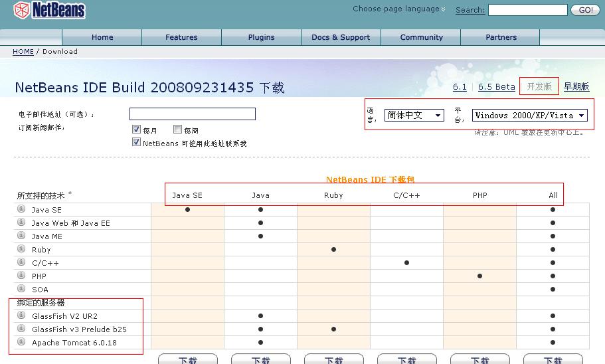Open the Partners tab
605x364 pixels.
pyautogui.click(x=501, y=37)
